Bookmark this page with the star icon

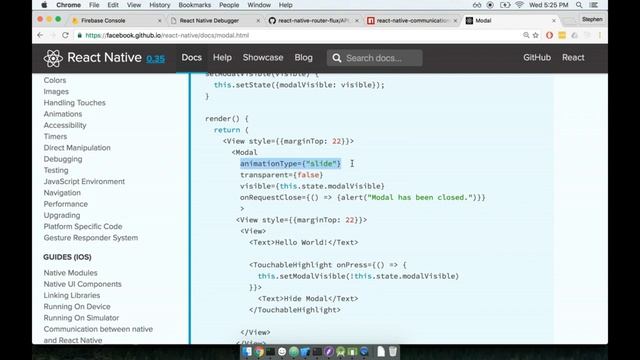coord(536,36)
